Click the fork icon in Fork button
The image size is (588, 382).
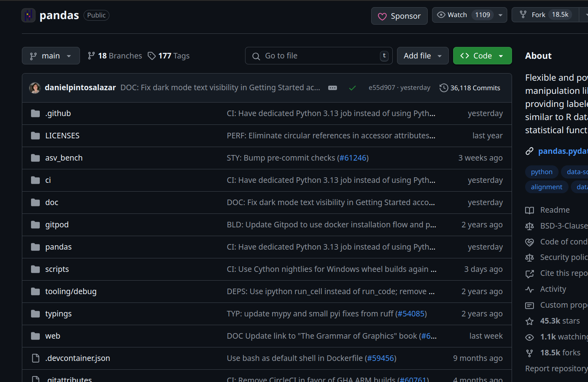coord(523,15)
